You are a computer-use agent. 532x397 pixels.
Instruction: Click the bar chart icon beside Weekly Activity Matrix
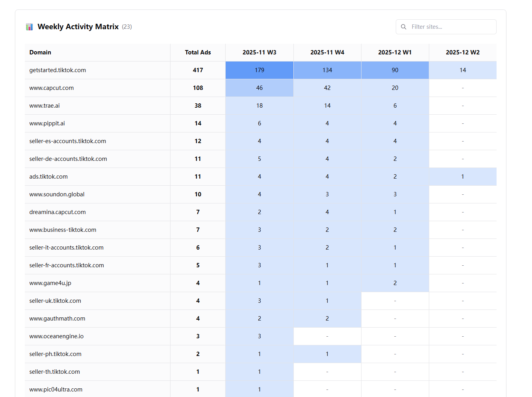click(30, 27)
